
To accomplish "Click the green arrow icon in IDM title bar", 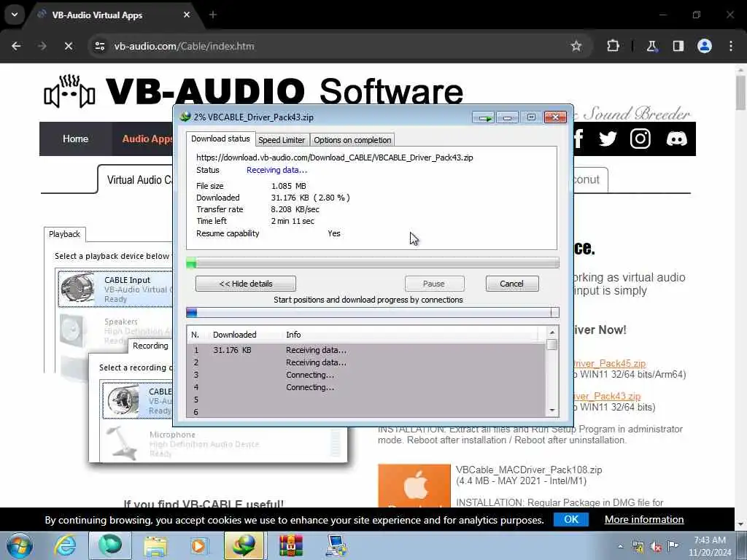I will tap(484, 117).
